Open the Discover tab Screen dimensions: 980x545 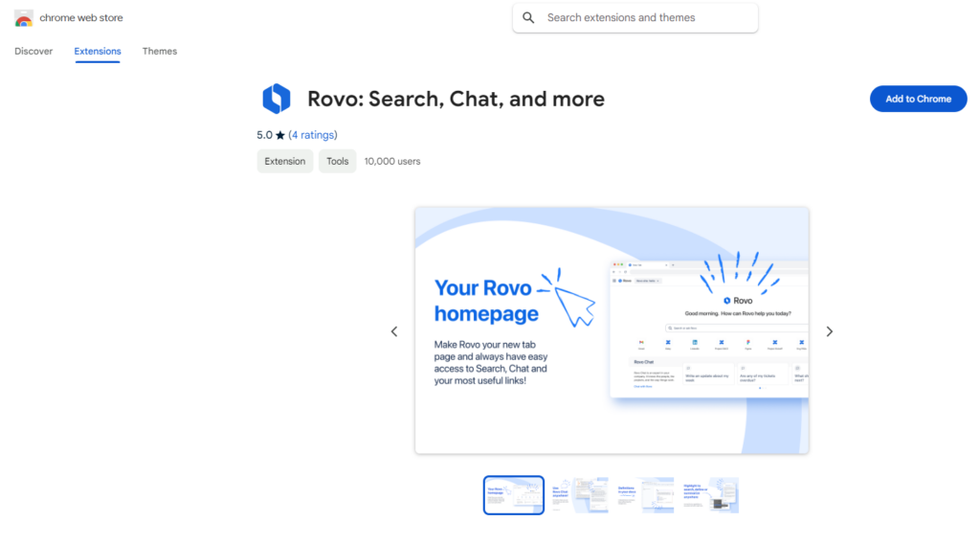(33, 52)
